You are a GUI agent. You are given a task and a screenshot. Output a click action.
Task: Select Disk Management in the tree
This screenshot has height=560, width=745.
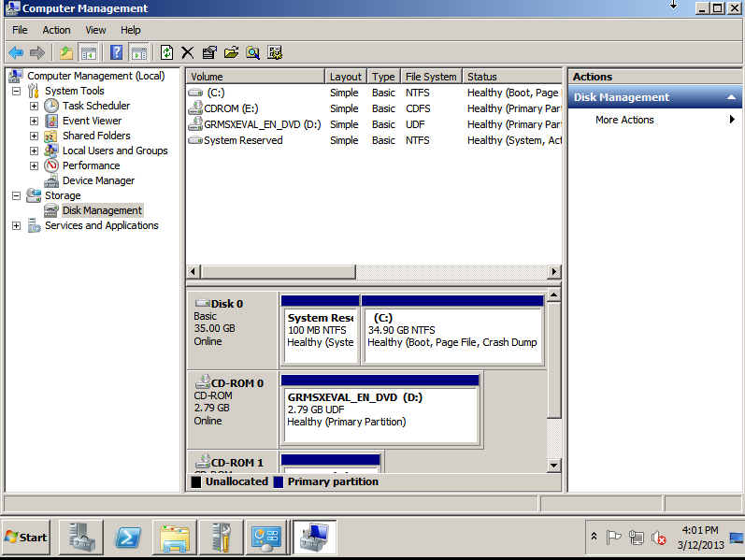(102, 210)
